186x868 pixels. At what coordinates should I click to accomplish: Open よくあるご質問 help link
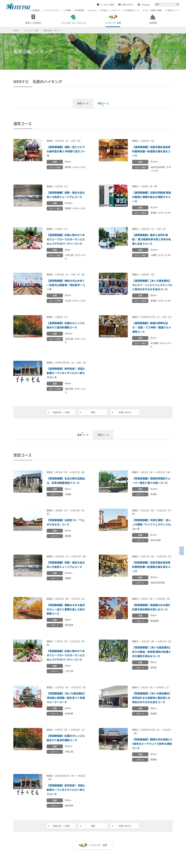(105, 5)
